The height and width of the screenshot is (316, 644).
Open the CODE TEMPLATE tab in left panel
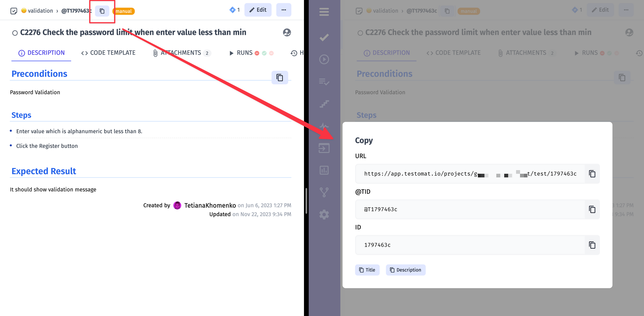coord(108,53)
